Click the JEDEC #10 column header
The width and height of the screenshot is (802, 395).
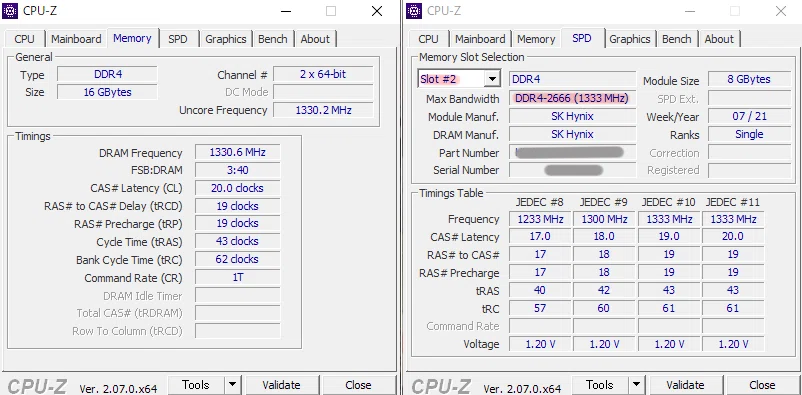[669, 203]
